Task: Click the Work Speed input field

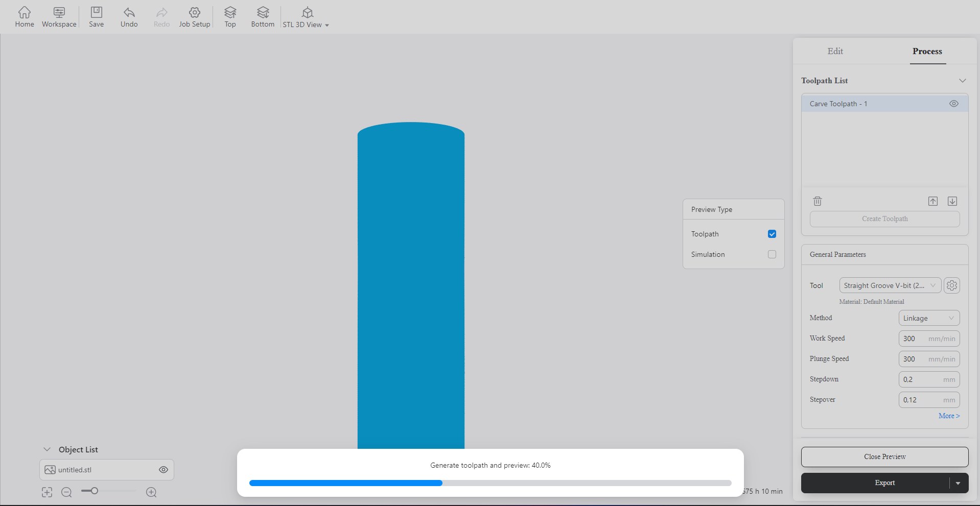Action: click(929, 339)
